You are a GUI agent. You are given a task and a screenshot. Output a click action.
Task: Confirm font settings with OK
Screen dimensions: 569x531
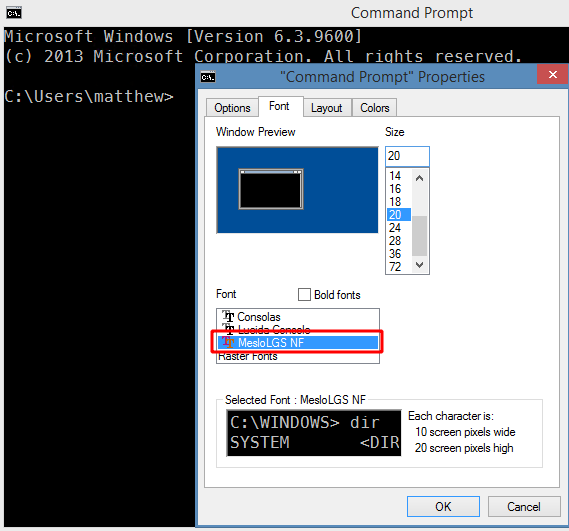click(443, 506)
